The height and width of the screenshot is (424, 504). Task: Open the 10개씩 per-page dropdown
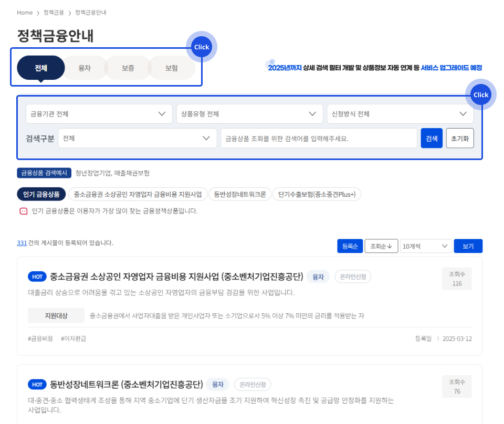(x=425, y=246)
